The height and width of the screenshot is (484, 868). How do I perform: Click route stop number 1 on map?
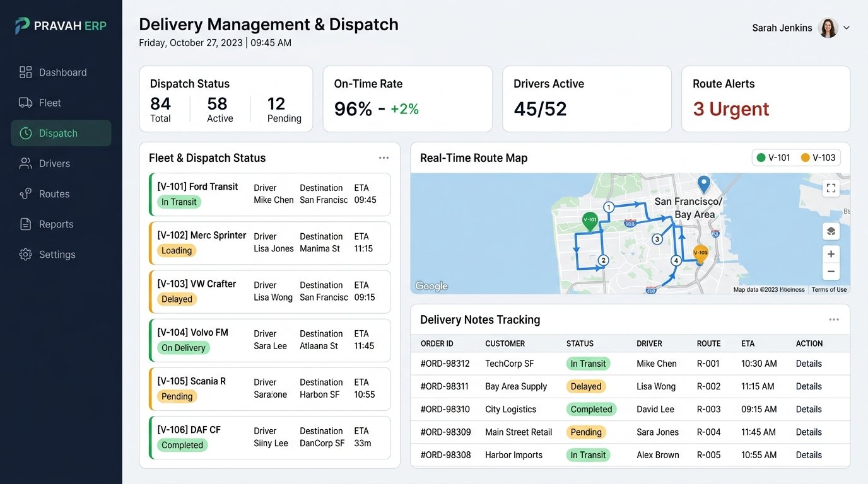(x=609, y=207)
